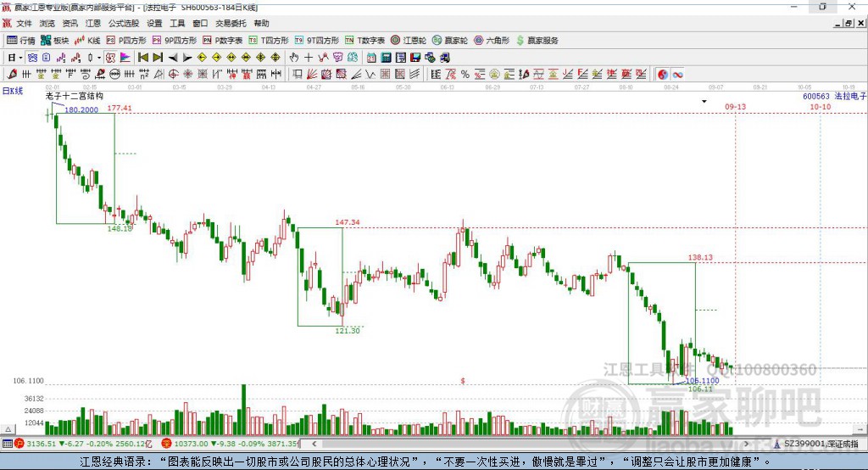The image size is (868, 470).
Task: Open the 行情 quotes view
Action: 21,41
